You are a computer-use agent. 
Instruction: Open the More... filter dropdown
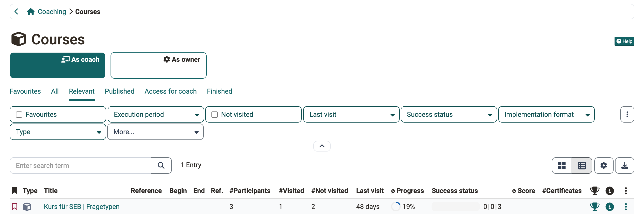tap(155, 132)
